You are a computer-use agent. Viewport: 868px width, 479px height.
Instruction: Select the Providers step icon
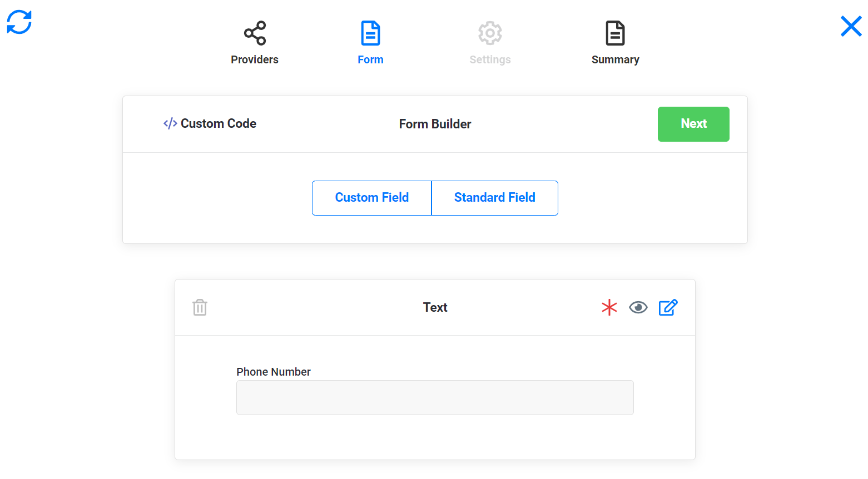(x=254, y=33)
